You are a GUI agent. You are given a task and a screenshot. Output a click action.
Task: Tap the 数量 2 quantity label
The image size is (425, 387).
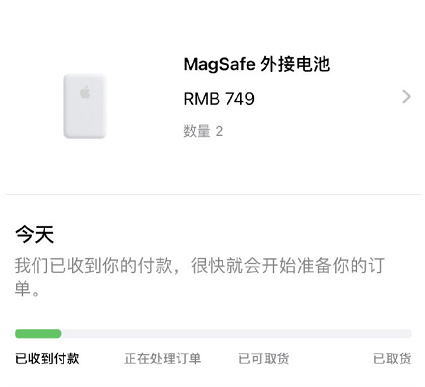point(203,131)
